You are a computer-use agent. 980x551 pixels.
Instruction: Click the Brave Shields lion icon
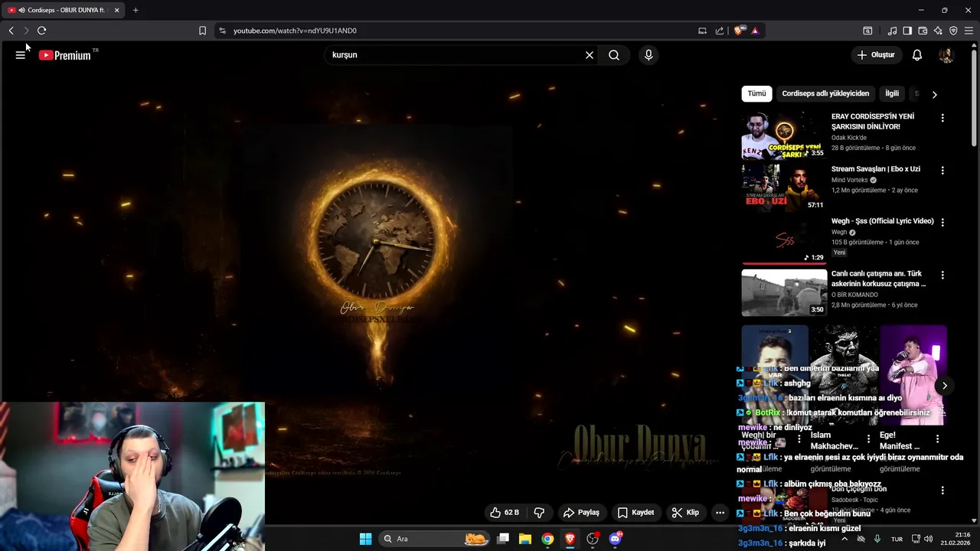739,31
